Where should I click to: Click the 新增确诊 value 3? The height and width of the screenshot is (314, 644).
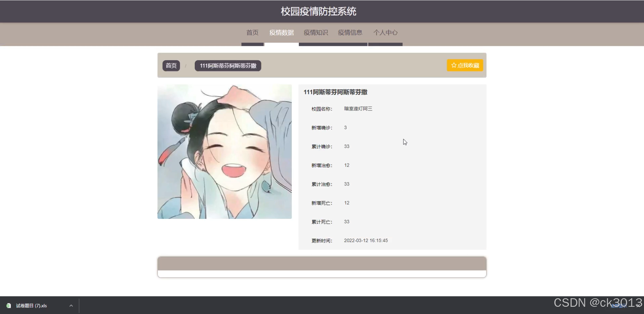point(345,128)
